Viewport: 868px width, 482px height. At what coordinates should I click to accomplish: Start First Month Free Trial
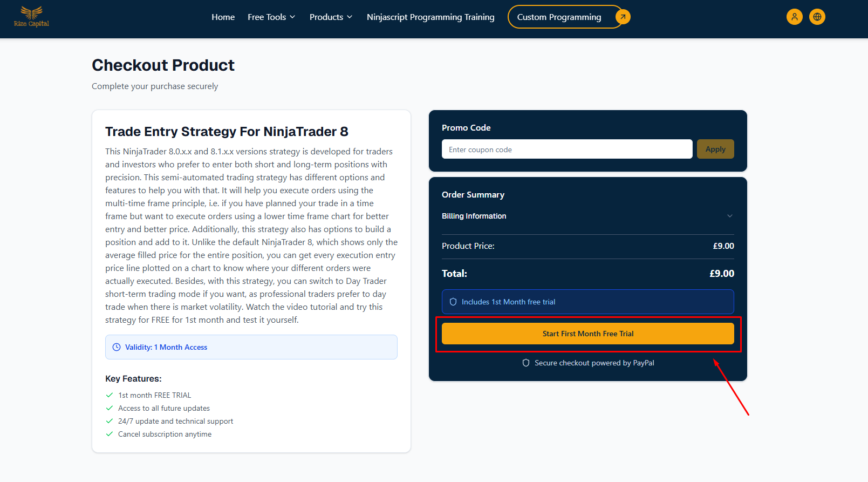click(x=588, y=334)
